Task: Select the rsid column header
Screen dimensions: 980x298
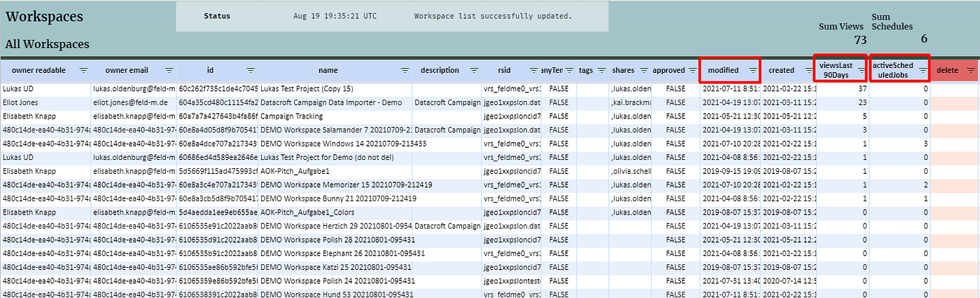Action: pos(511,70)
